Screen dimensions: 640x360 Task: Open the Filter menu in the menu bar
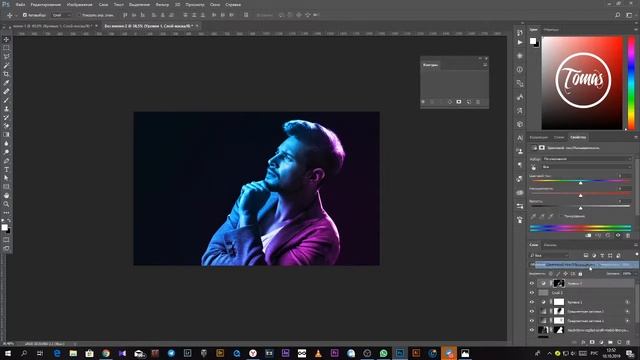(162, 4)
